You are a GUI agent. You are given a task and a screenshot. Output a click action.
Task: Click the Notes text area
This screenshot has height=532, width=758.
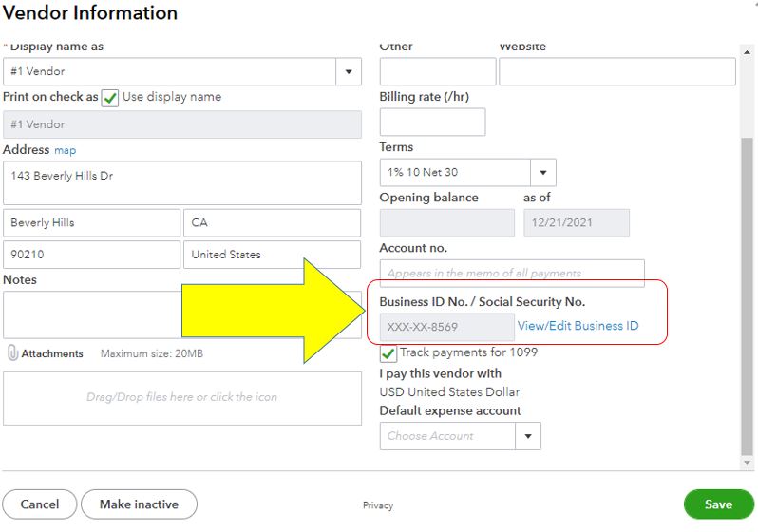(91, 313)
